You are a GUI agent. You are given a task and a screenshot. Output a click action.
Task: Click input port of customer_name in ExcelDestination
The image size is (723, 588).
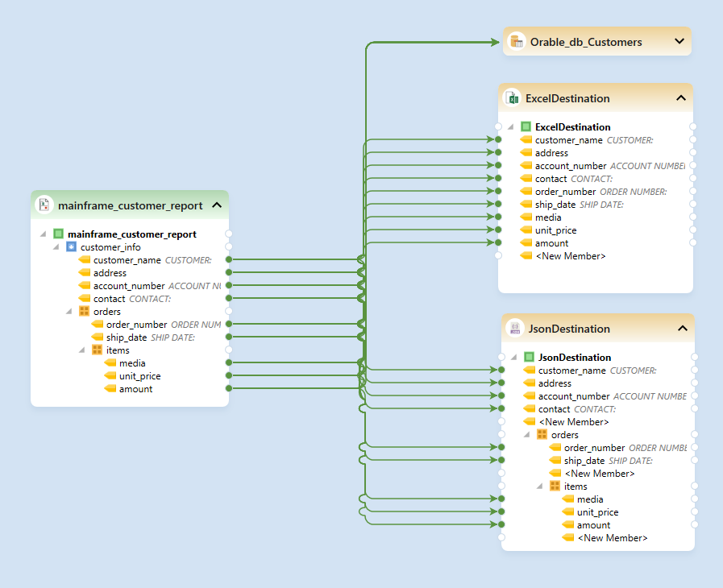tap(498, 139)
